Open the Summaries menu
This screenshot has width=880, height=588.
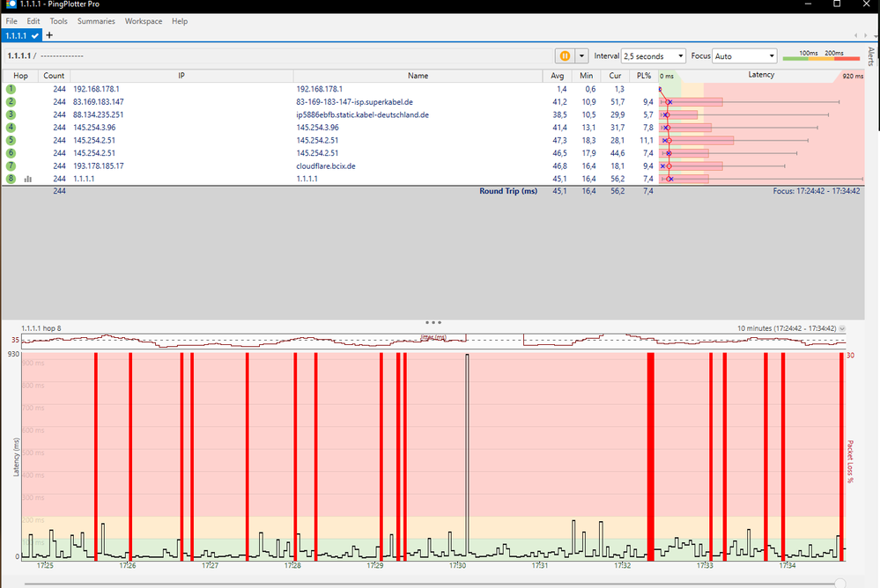coord(96,21)
